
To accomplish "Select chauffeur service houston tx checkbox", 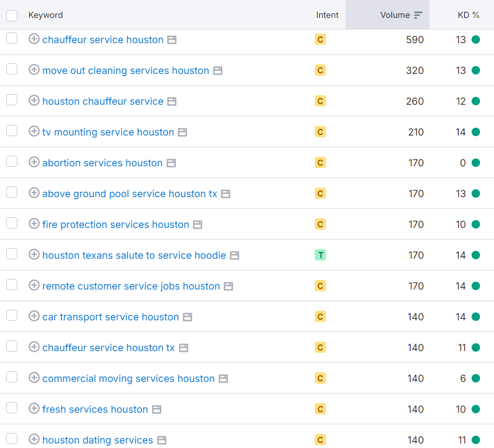I will tap(12, 346).
